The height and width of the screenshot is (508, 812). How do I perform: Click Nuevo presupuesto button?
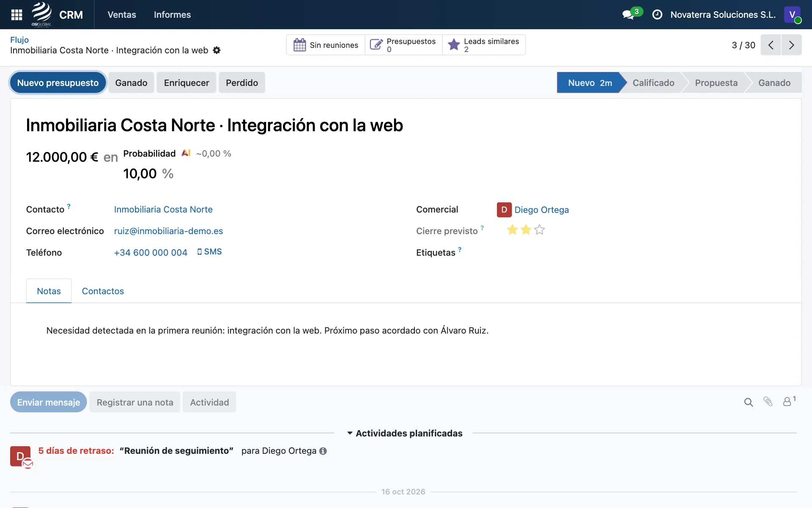click(58, 83)
